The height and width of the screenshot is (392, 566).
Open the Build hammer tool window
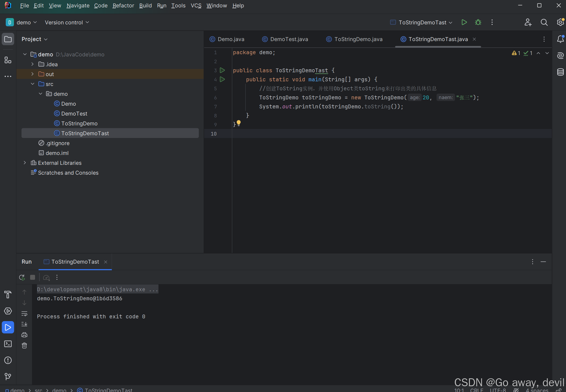point(8,295)
